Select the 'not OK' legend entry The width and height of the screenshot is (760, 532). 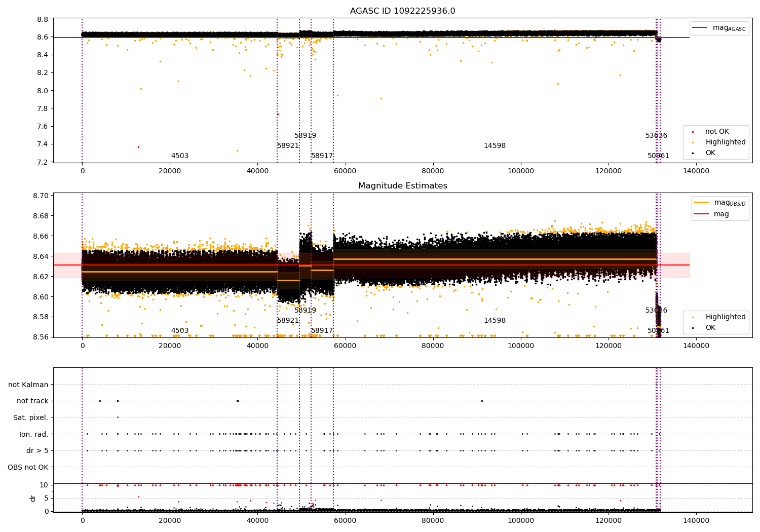click(717, 132)
